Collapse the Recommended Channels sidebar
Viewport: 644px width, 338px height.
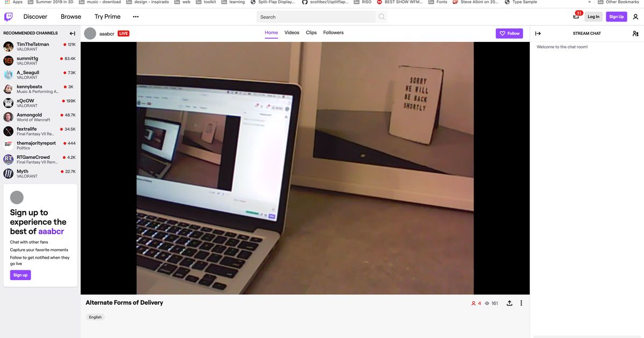coord(72,33)
